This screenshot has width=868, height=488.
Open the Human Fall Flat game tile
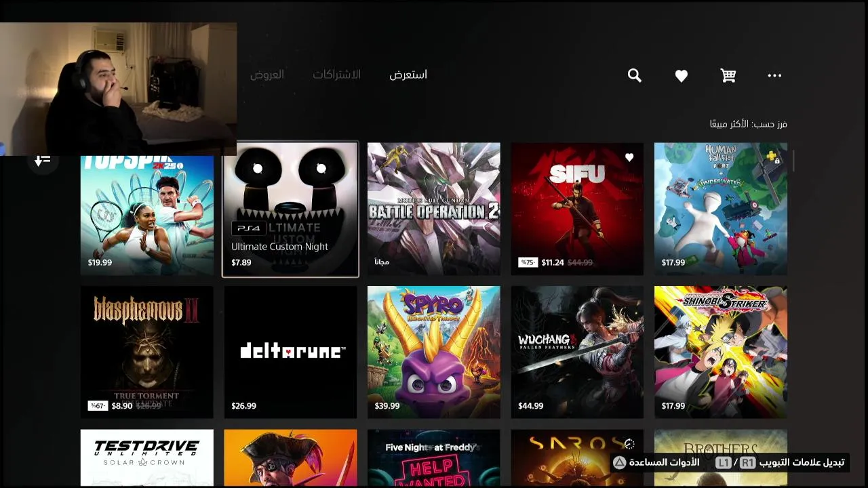[721, 209]
